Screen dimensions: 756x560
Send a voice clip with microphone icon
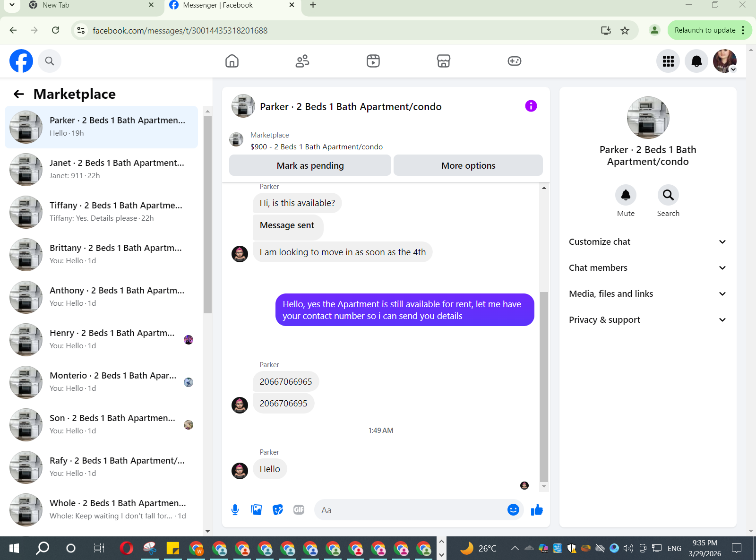pos(235,510)
